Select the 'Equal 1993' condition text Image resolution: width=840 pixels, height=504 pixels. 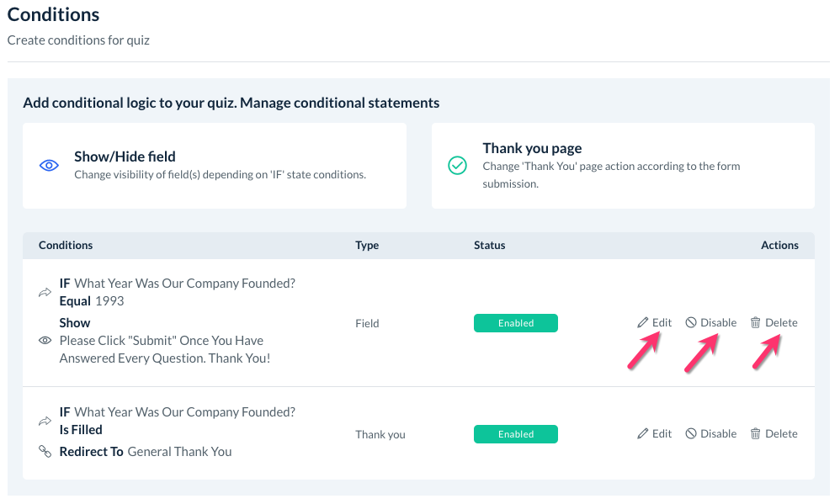point(92,300)
